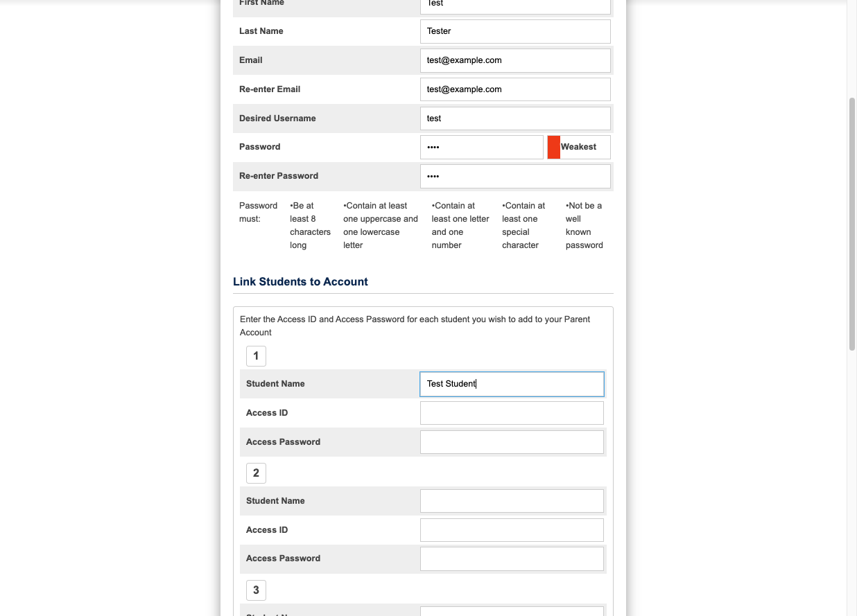Screen dimensions: 857x616
Task: Click the Password input field
Action: pyautogui.click(x=482, y=147)
